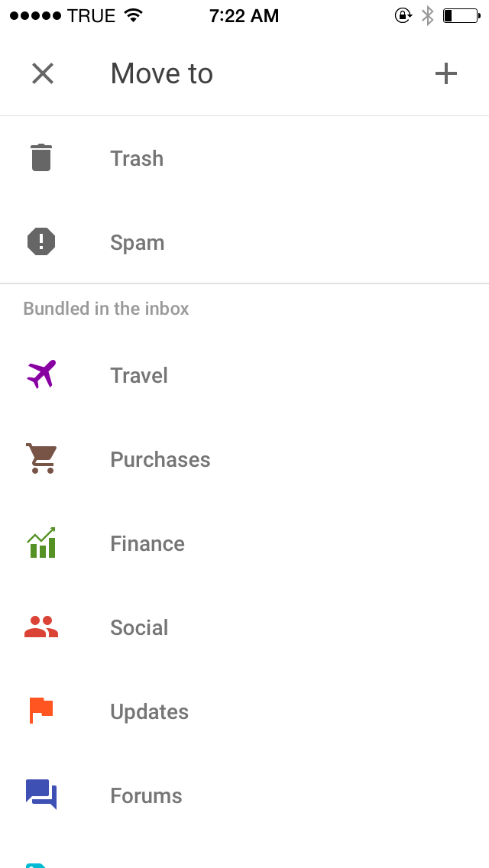Select the Trash icon

[41, 157]
